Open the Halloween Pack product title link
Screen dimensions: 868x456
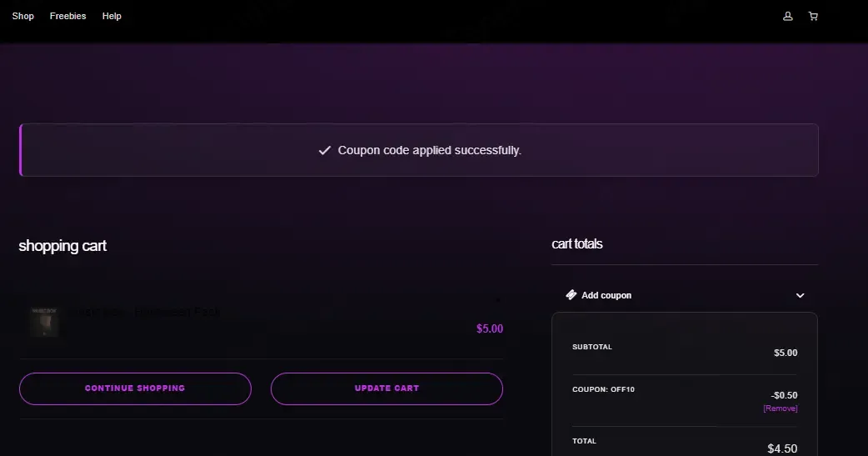coord(147,312)
